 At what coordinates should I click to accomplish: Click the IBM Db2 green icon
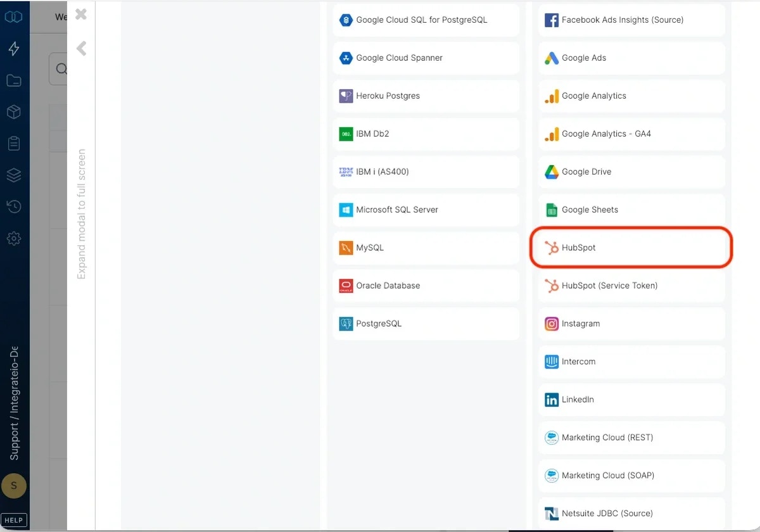click(346, 134)
